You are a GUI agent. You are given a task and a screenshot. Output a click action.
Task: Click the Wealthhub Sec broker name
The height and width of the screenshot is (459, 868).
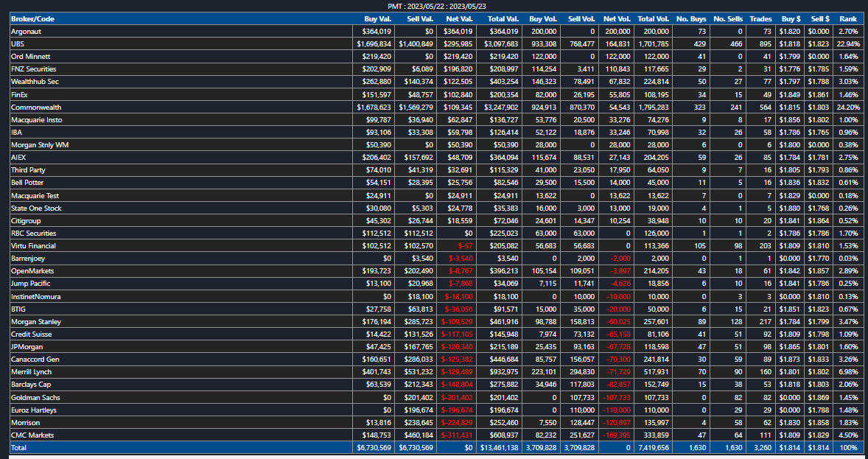(35, 81)
